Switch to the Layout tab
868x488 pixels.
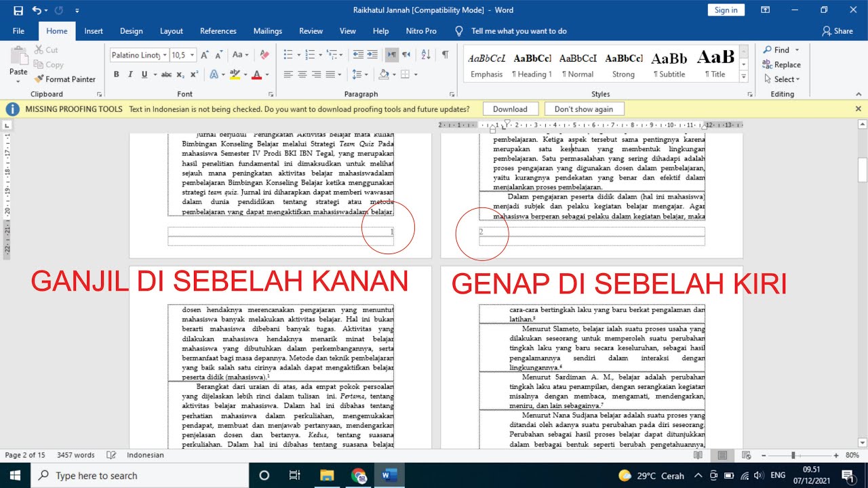tap(172, 31)
